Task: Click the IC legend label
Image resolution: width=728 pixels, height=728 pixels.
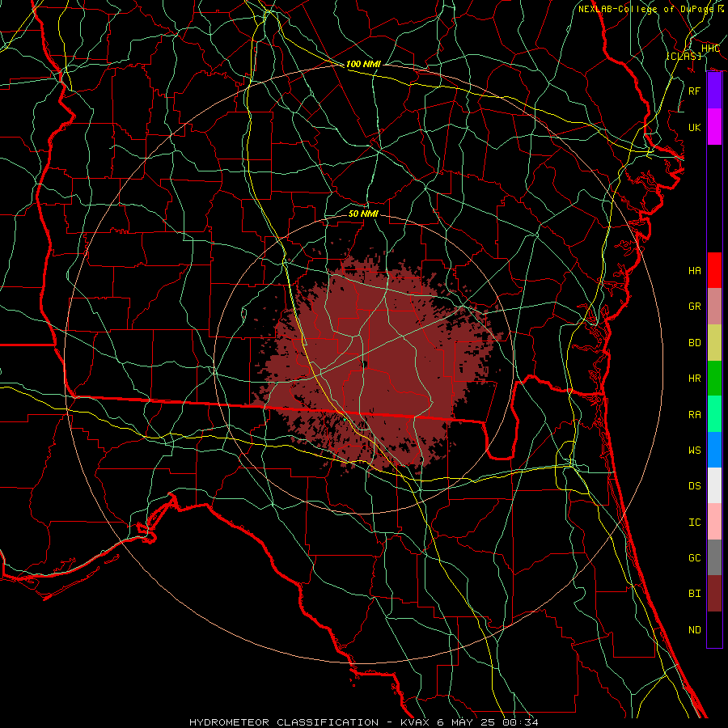Action: tap(695, 523)
